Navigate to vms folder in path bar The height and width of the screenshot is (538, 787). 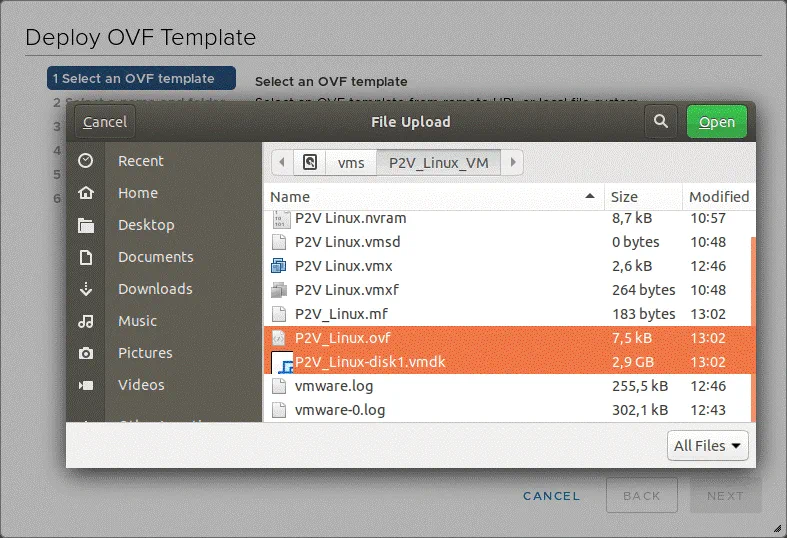pos(351,162)
